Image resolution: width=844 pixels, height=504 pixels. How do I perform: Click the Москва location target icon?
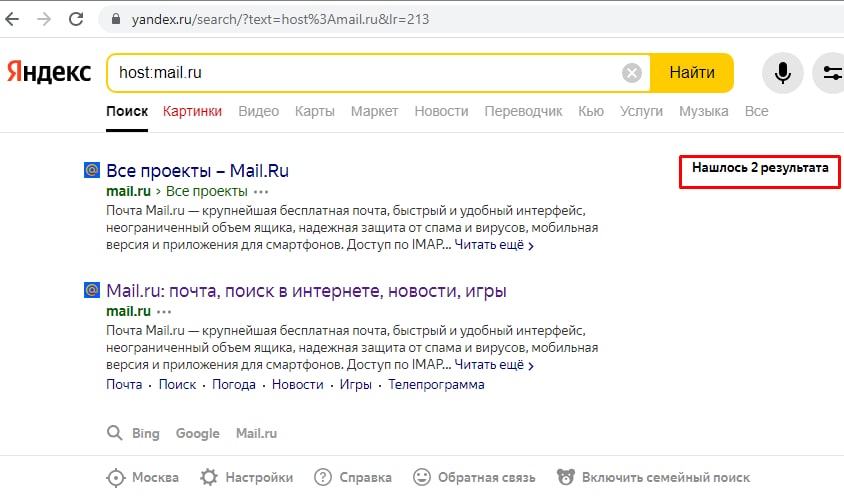point(116,478)
